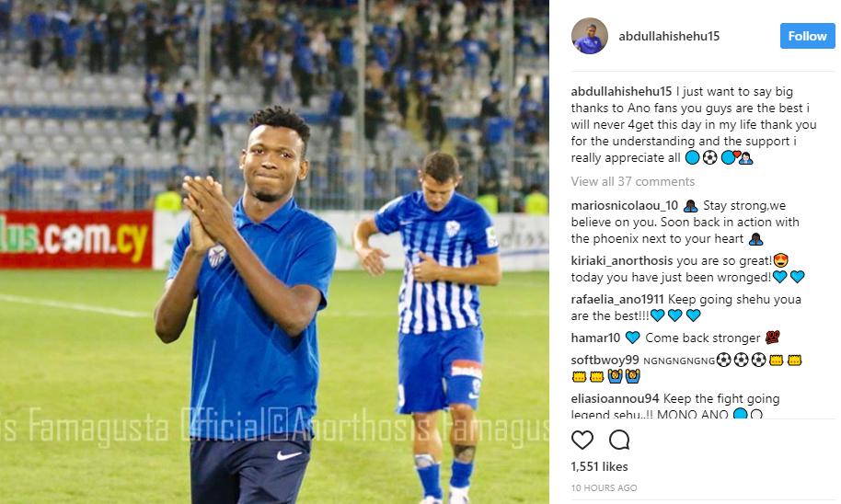Open eliasioannou94 profile link

[x=615, y=399]
